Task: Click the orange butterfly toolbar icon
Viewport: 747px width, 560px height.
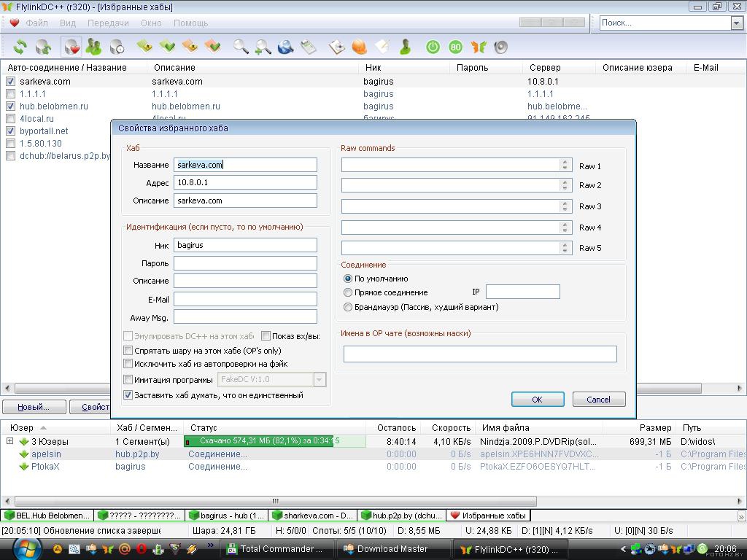Action: pos(479,47)
